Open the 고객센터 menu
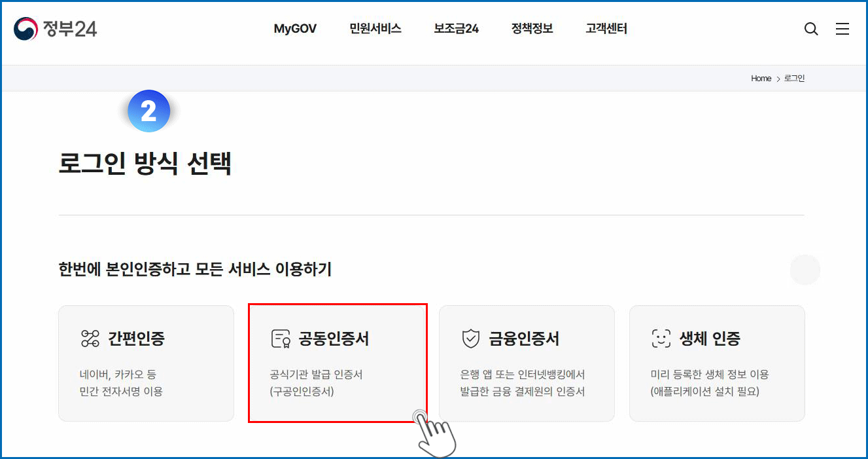868x459 pixels. 606,29
